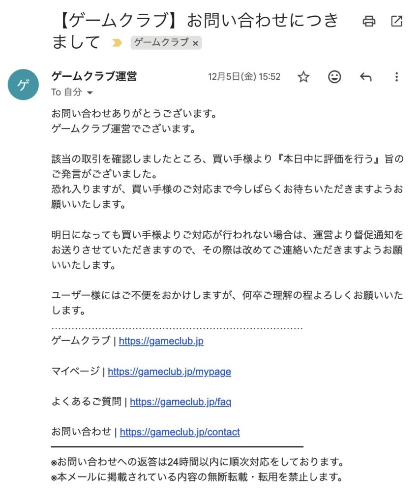The width and height of the screenshot is (420, 504).
Task: Open the gameclub.jp/contact link
Action: point(180,432)
